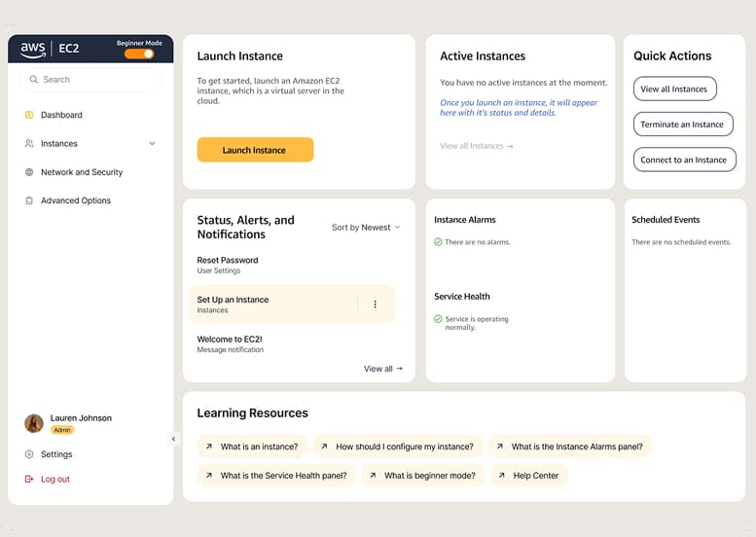Click the search magnifier icon

[x=33, y=80]
